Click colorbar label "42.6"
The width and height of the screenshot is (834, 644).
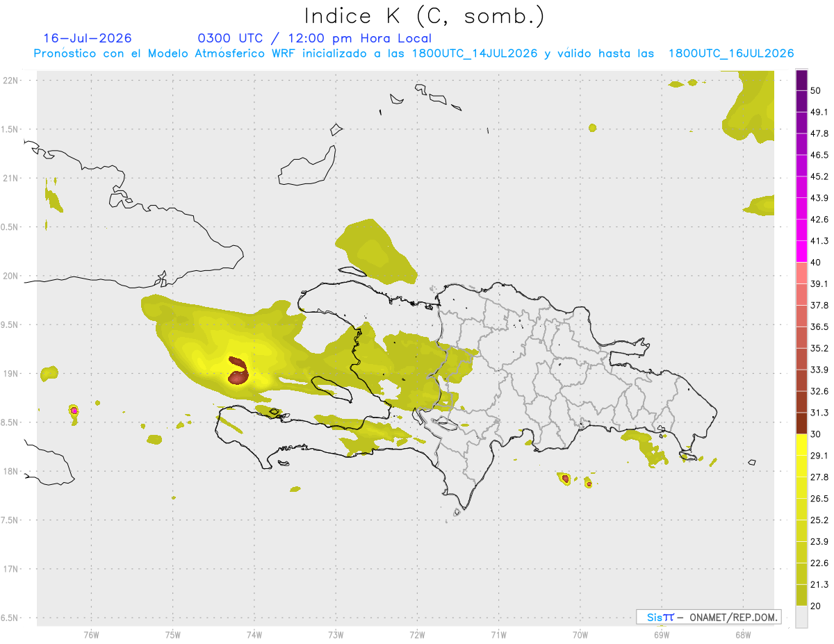tap(819, 220)
